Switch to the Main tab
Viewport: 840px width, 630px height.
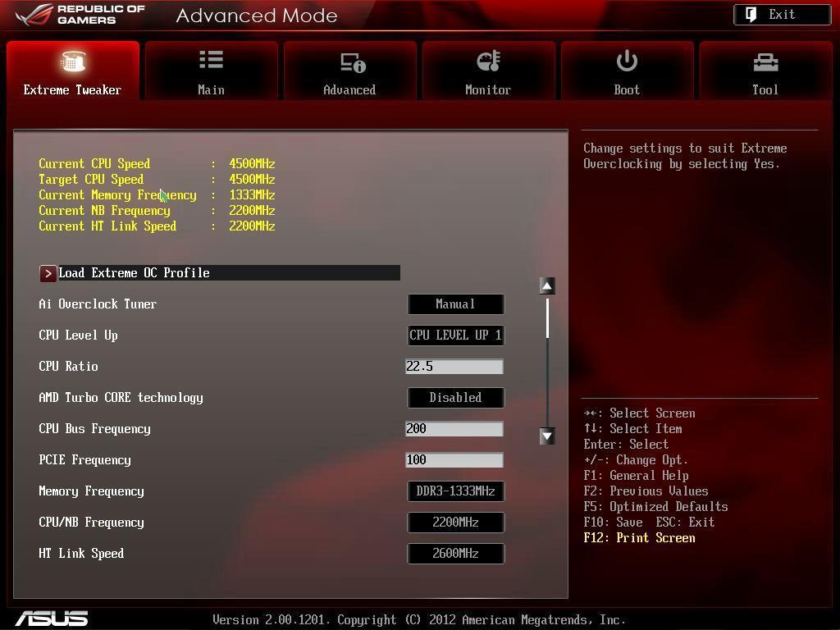(211, 71)
